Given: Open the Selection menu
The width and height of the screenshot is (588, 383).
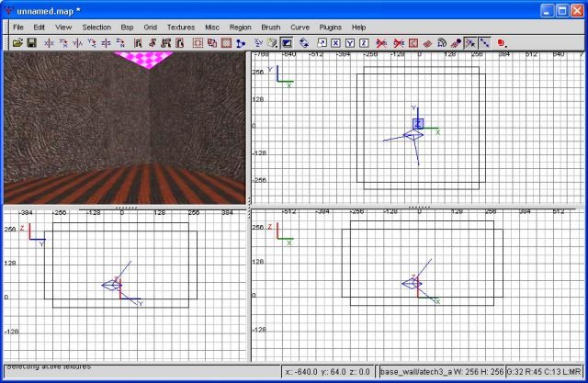Looking at the screenshot, I should coord(96,28).
